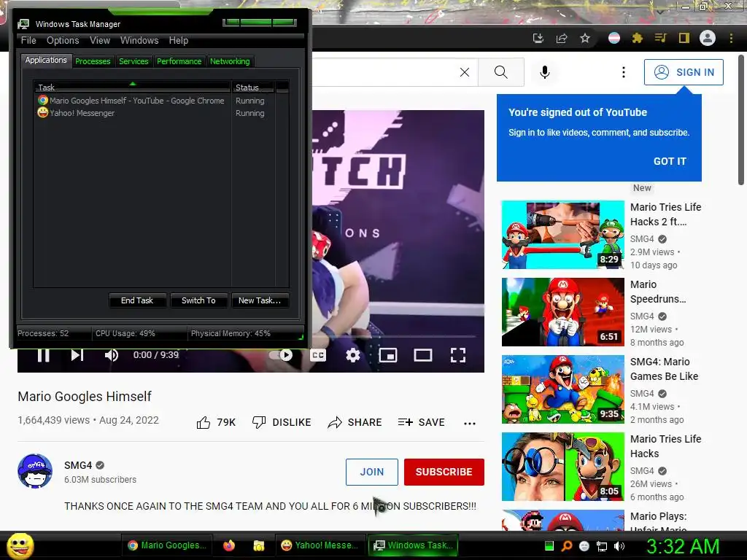
Task: Open the Options menu in Task Manager
Action: pyautogui.click(x=63, y=41)
